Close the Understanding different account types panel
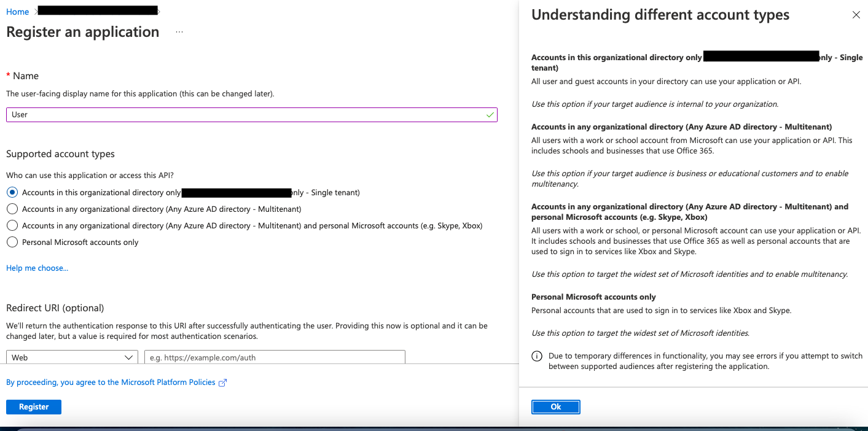 point(856,15)
